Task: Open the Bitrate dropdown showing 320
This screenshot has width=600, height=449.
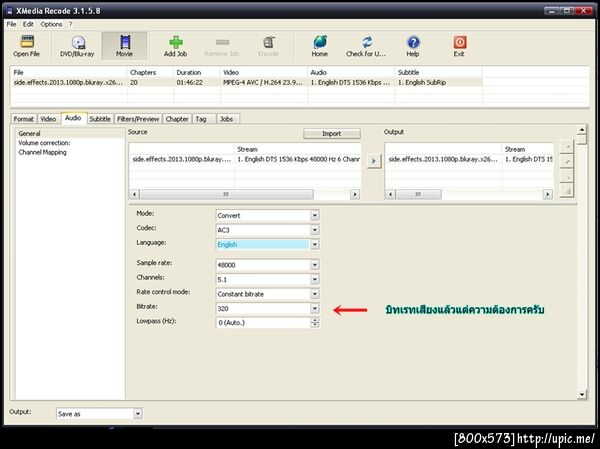Action: point(315,309)
